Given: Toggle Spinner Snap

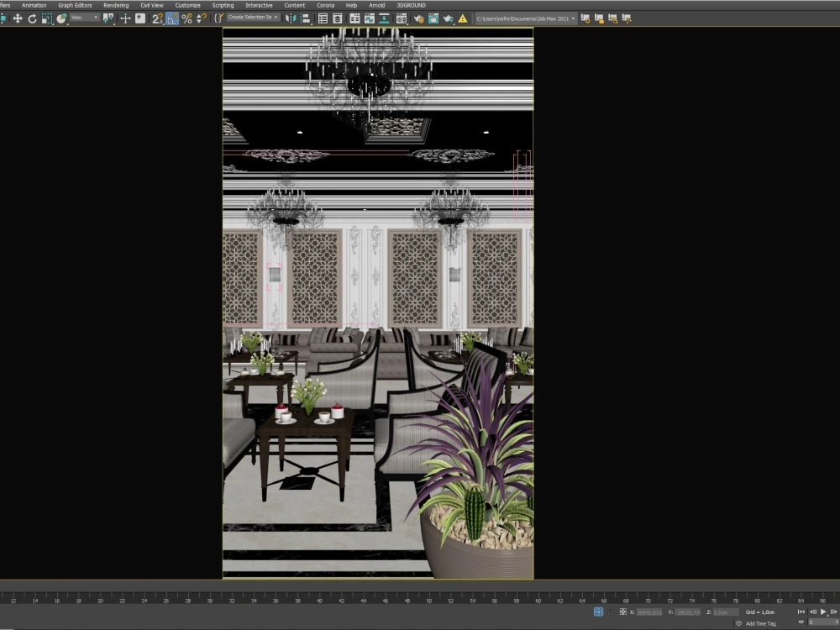Looking at the screenshot, I should [x=202, y=18].
